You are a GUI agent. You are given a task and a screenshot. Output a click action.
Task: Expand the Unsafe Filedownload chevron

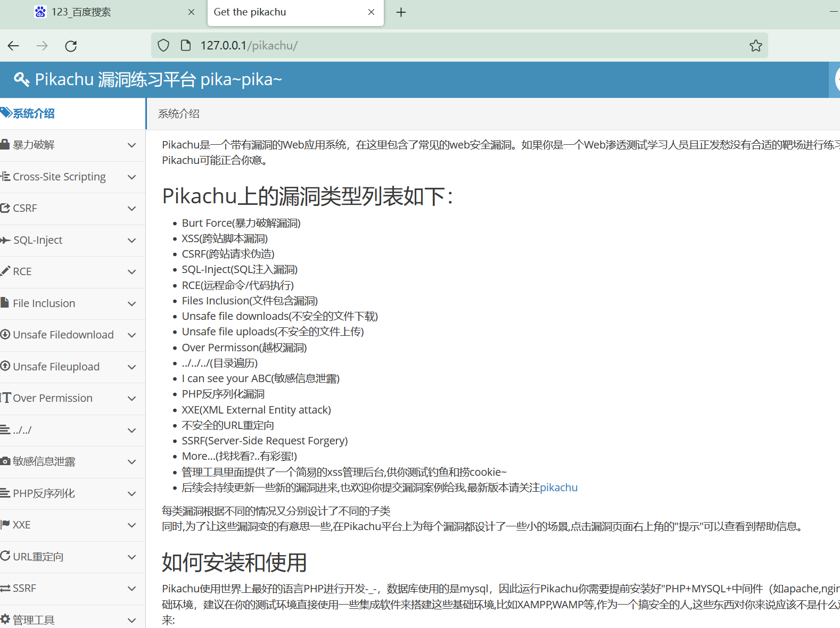132,335
